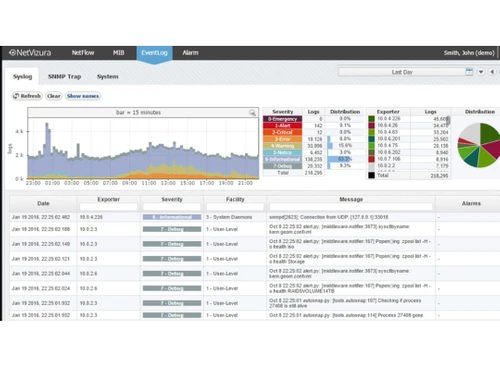The image size is (500, 375).
Task: Click the Show names button
Action: 83,96
